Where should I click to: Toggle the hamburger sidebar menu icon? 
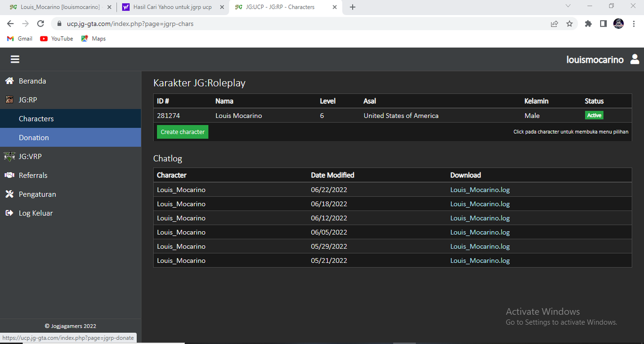pyautogui.click(x=15, y=59)
